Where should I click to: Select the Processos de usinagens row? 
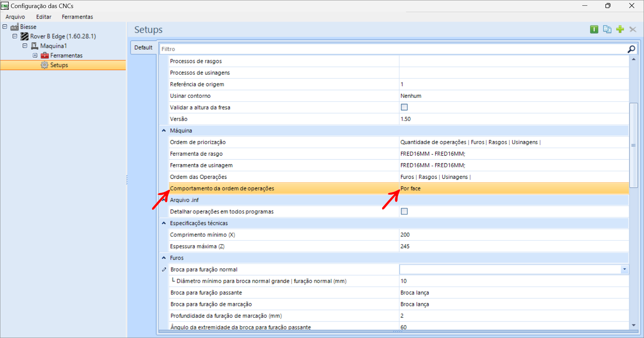coord(398,73)
